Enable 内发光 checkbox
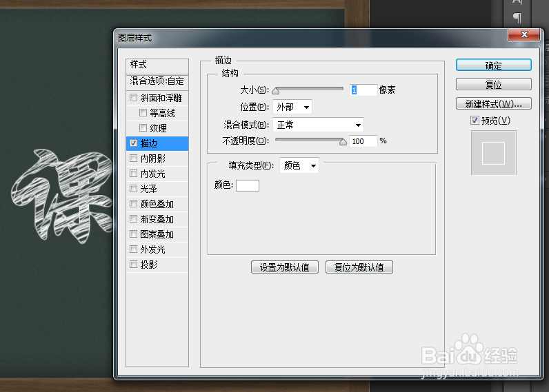Image resolution: width=549 pixels, height=392 pixels. (x=133, y=173)
